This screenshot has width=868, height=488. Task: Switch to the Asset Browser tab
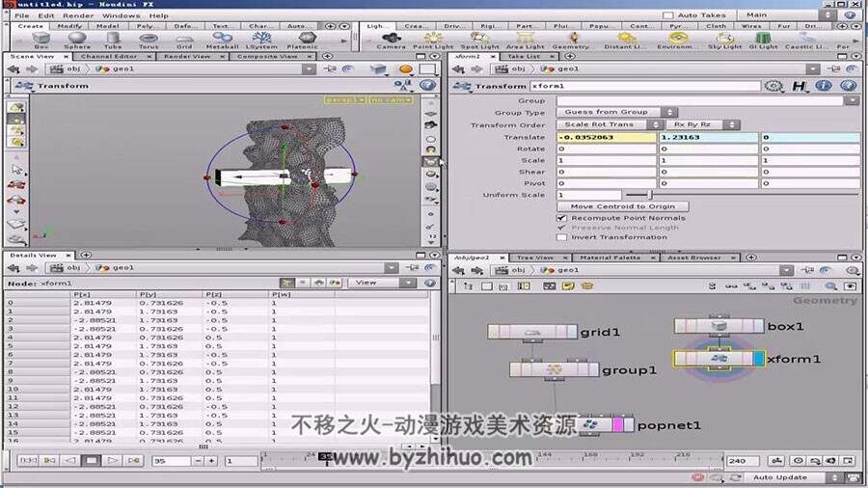point(694,258)
